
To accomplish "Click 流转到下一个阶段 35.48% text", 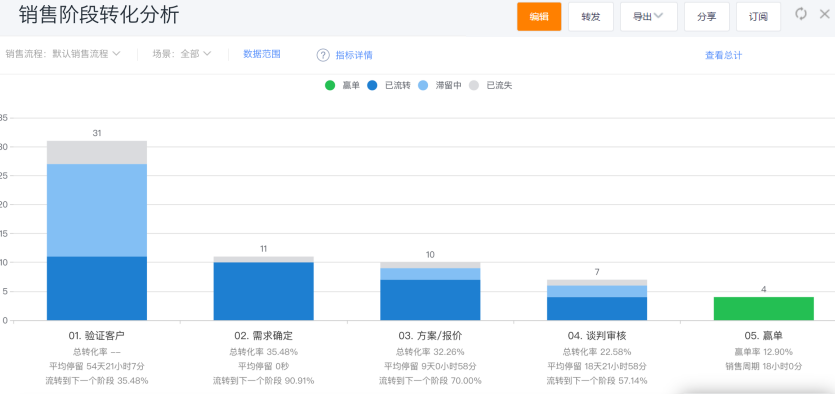I will [97, 381].
